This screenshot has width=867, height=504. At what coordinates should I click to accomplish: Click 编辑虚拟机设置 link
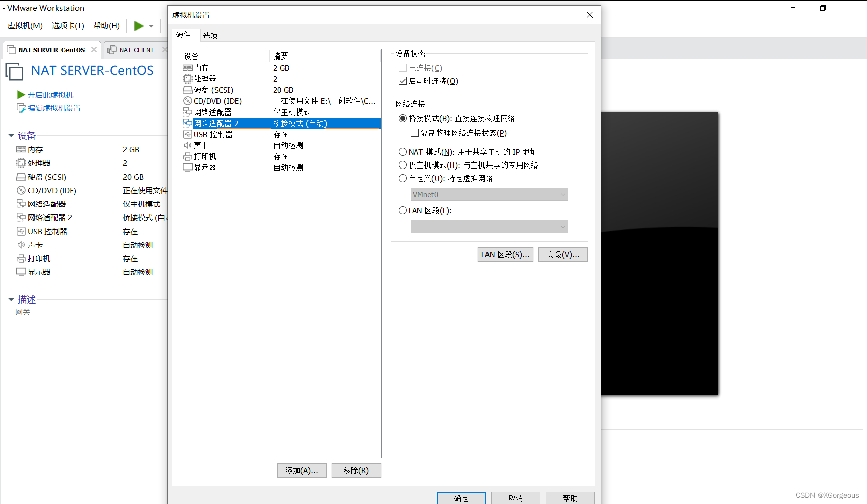pyautogui.click(x=54, y=108)
